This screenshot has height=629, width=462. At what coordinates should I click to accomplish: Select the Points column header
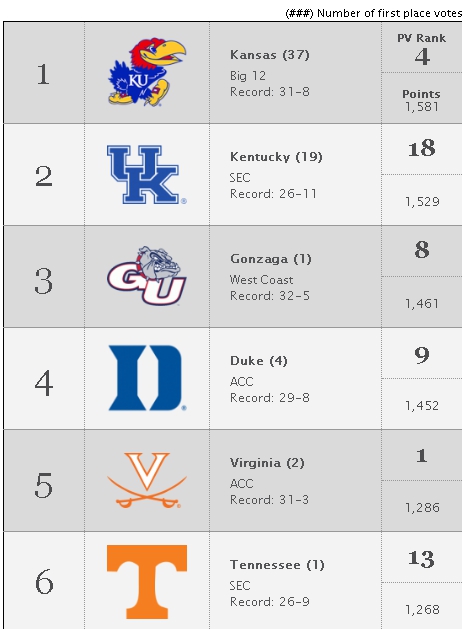click(x=421, y=94)
